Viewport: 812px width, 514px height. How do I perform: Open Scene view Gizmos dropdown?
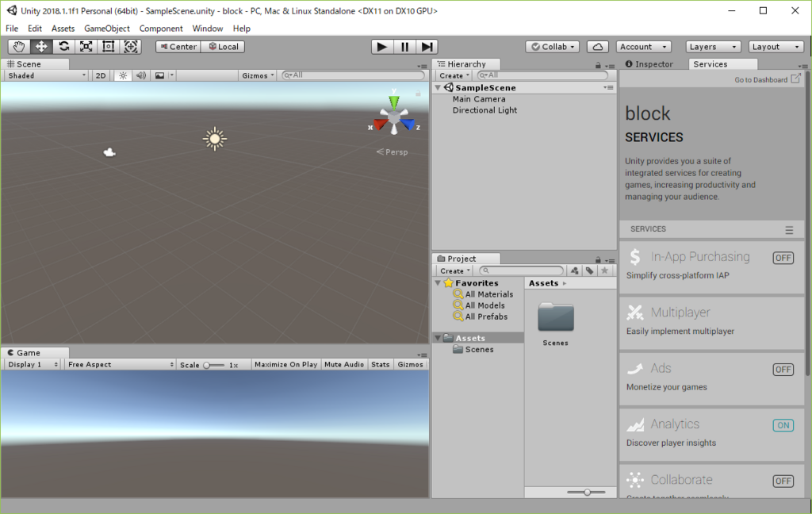(258, 75)
